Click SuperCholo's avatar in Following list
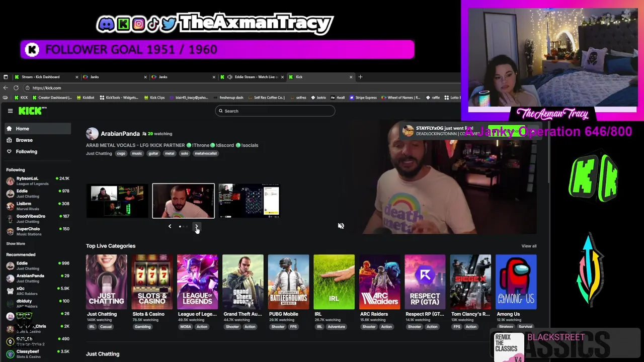Viewport: 644px width, 362px height. [10, 231]
